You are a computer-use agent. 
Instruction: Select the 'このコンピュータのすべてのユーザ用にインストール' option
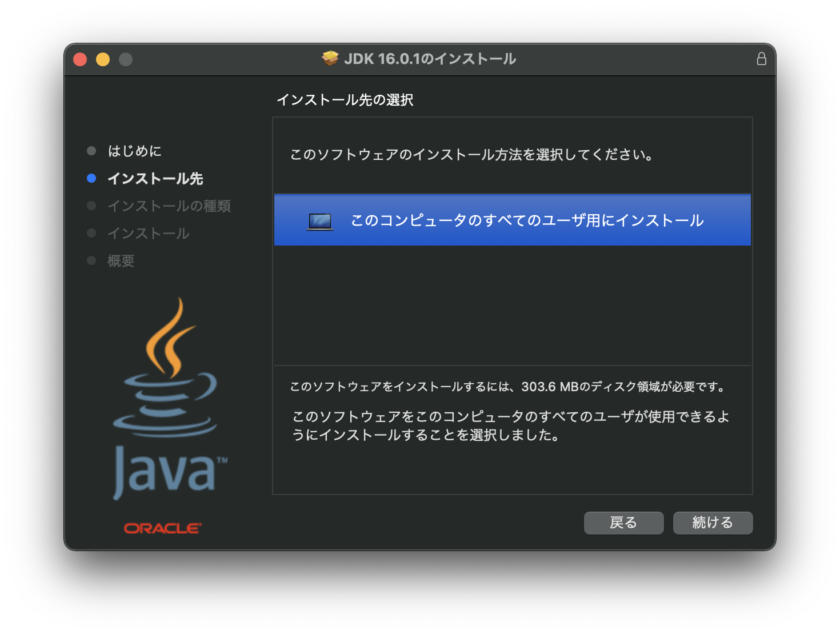tap(512, 220)
